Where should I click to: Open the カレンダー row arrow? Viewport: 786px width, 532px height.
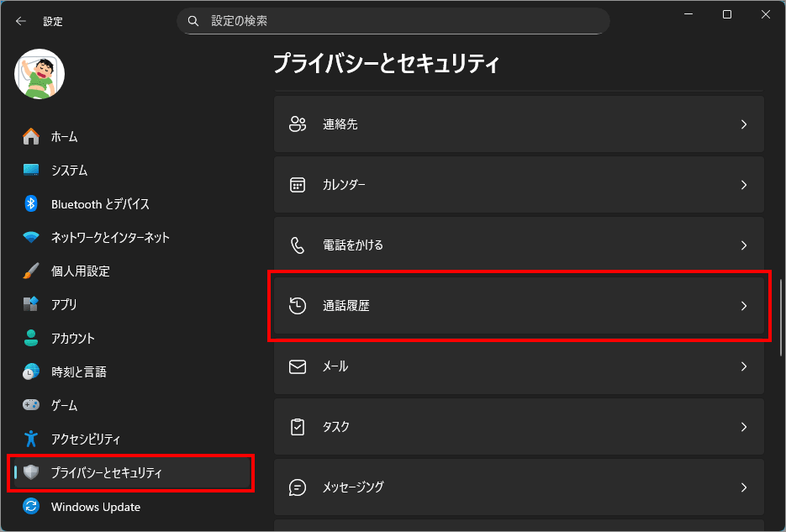pyautogui.click(x=743, y=185)
